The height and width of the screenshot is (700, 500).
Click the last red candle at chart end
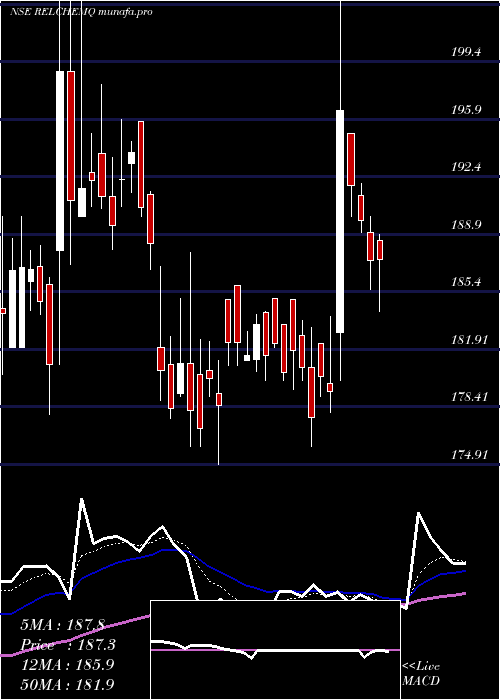pyautogui.click(x=380, y=250)
